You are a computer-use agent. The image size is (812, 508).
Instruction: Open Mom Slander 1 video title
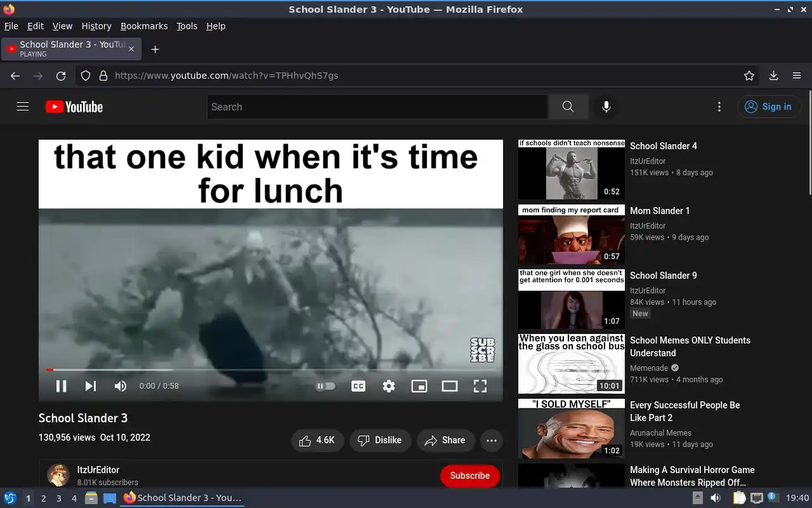(x=660, y=211)
